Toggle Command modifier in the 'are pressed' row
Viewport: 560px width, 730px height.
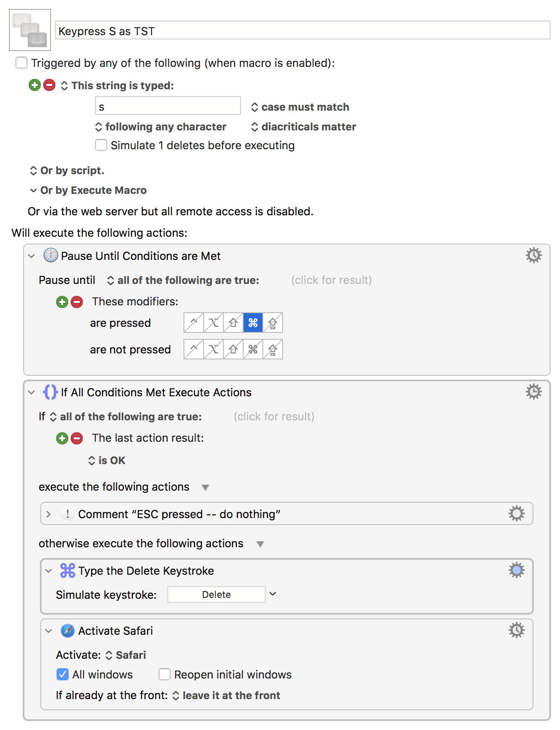253,323
